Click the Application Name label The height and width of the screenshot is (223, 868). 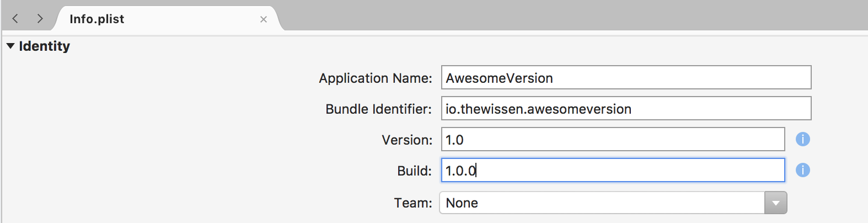(376, 78)
